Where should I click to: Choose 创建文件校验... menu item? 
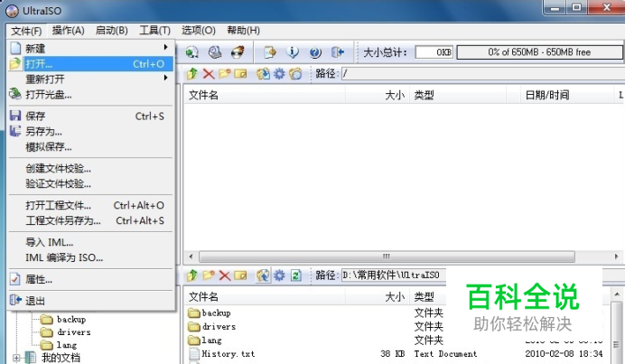[x=91, y=168]
